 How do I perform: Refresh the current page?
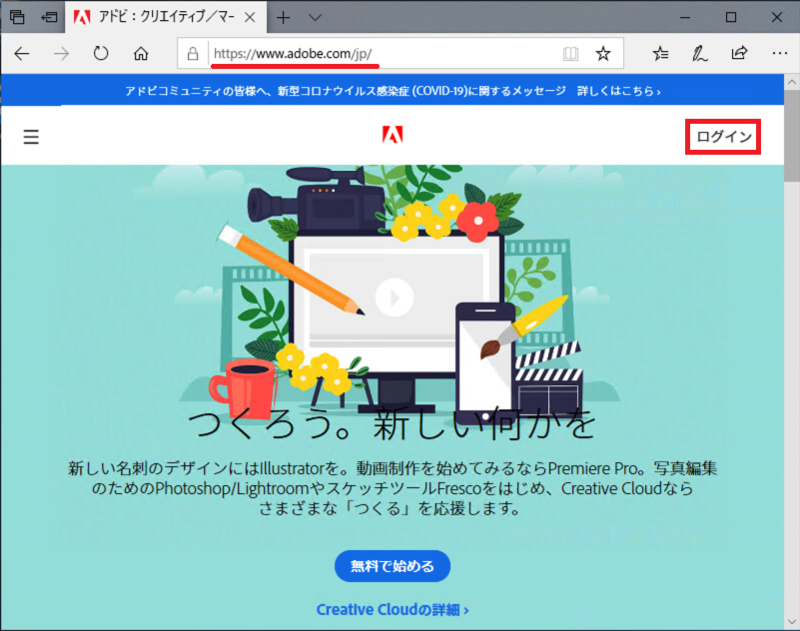(100, 53)
